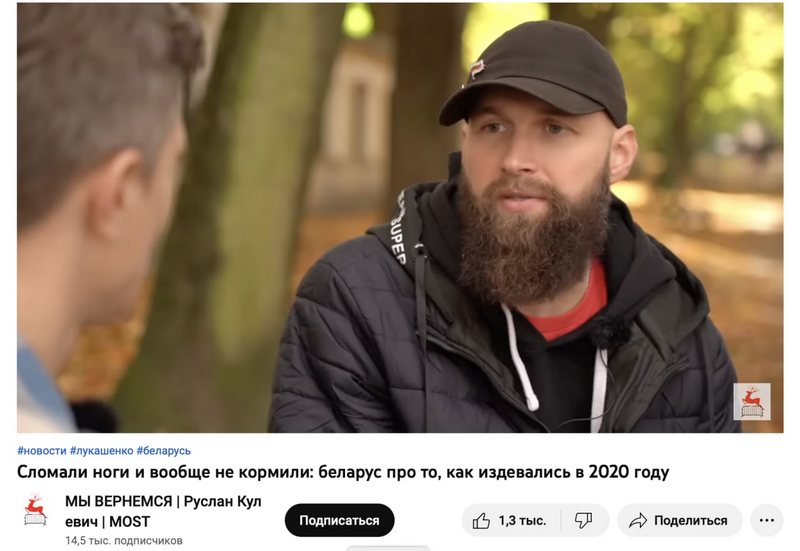Click 14,5 тыс. подписчиков subscriber count
800x551 pixels.
tap(124, 541)
